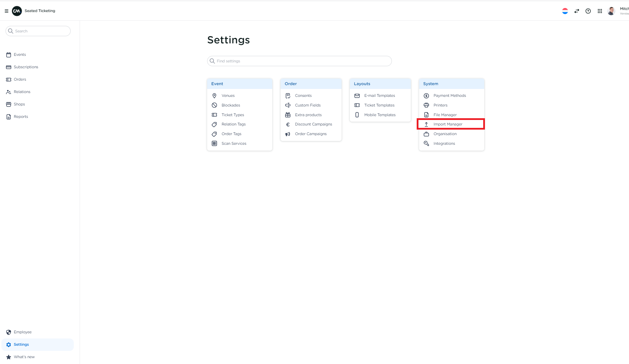This screenshot has height=364, width=629.
Task: Open the hamburger menu
Action: 6,11
